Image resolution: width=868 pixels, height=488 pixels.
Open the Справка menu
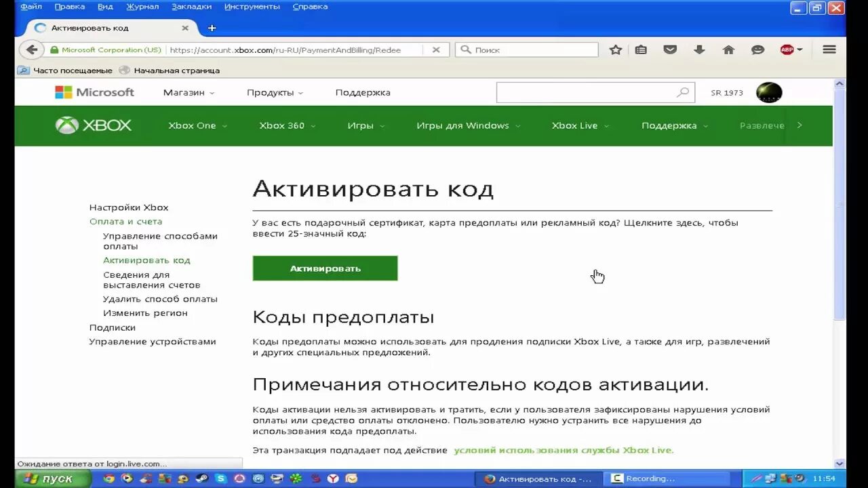tap(310, 6)
